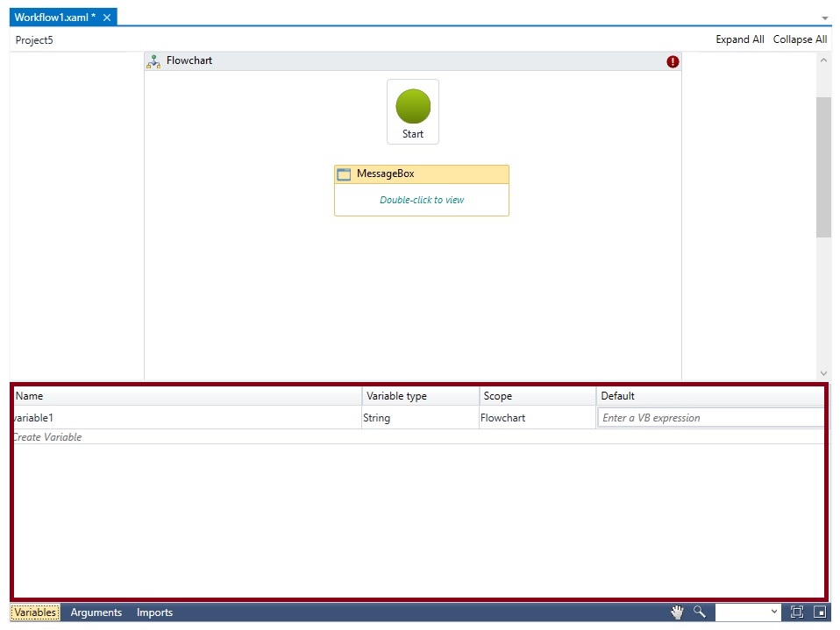Switch to the Imports tab
This screenshot has width=840, height=630.
pos(154,612)
